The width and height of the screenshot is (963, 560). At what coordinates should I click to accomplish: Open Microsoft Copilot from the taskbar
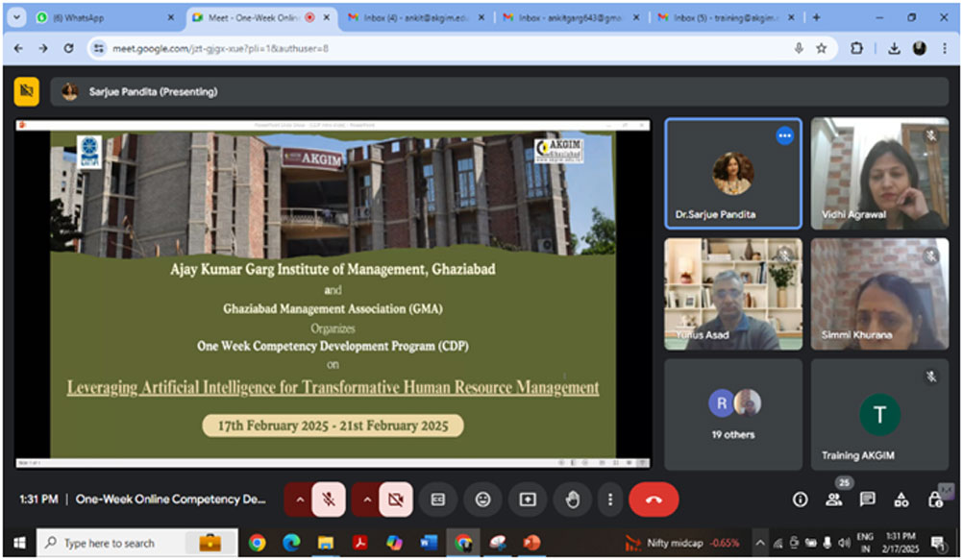(394, 543)
